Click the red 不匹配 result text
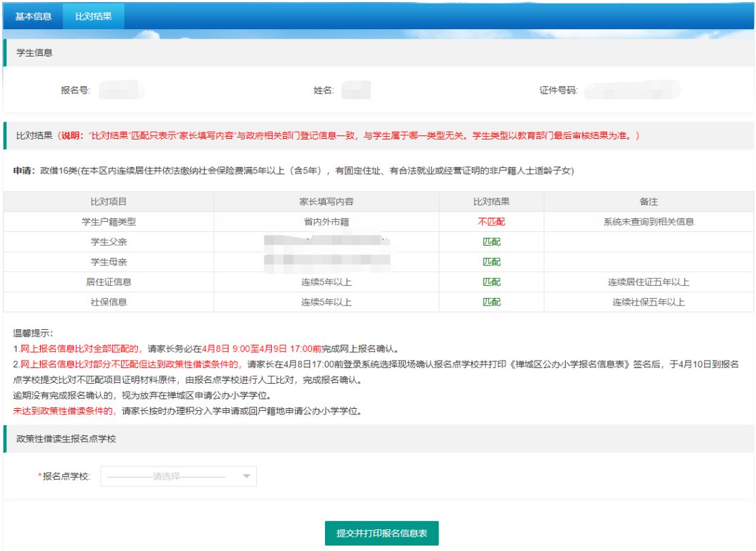 click(x=492, y=222)
